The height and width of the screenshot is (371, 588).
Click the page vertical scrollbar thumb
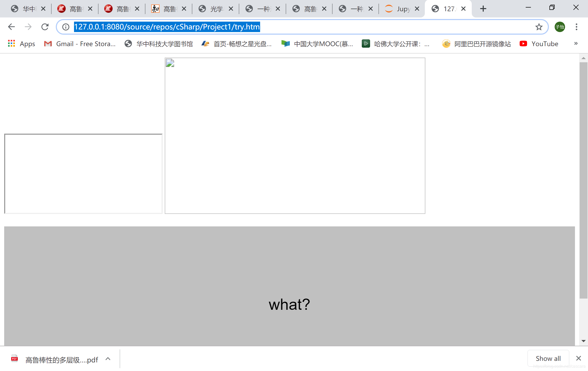[x=583, y=180]
